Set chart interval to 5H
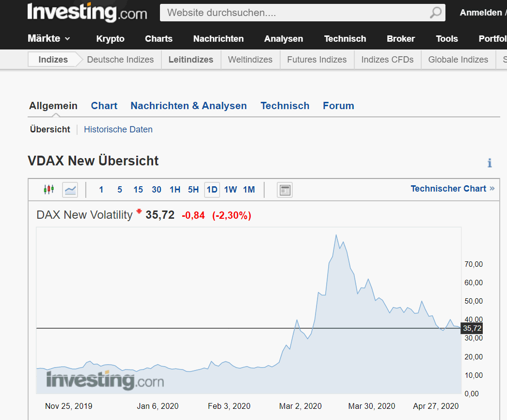Screen dimensions: 507x420 (193, 190)
